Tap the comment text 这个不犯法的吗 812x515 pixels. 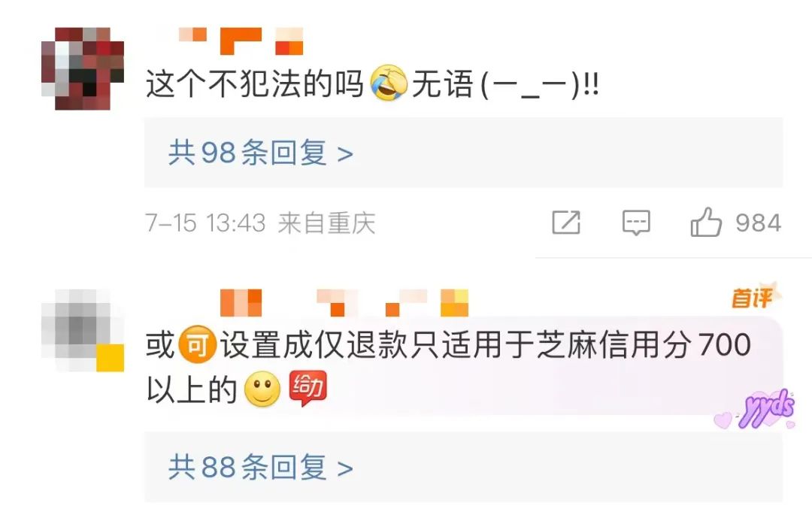coord(254,84)
